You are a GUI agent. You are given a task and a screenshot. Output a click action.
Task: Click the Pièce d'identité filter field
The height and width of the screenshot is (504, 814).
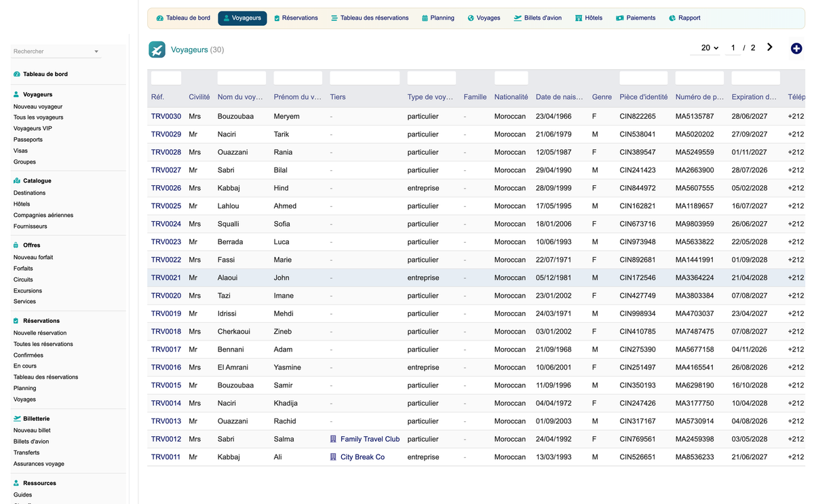pyautogui.click(x=644, y=78)
